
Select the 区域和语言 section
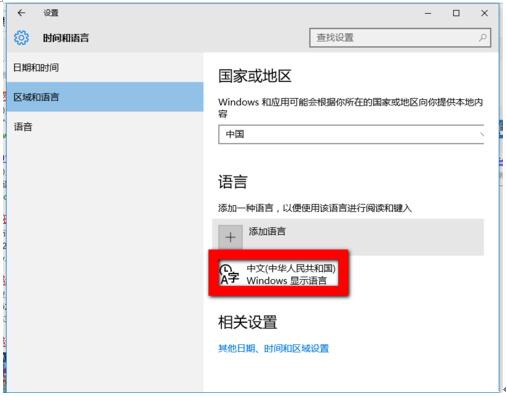tap(105, 97)
